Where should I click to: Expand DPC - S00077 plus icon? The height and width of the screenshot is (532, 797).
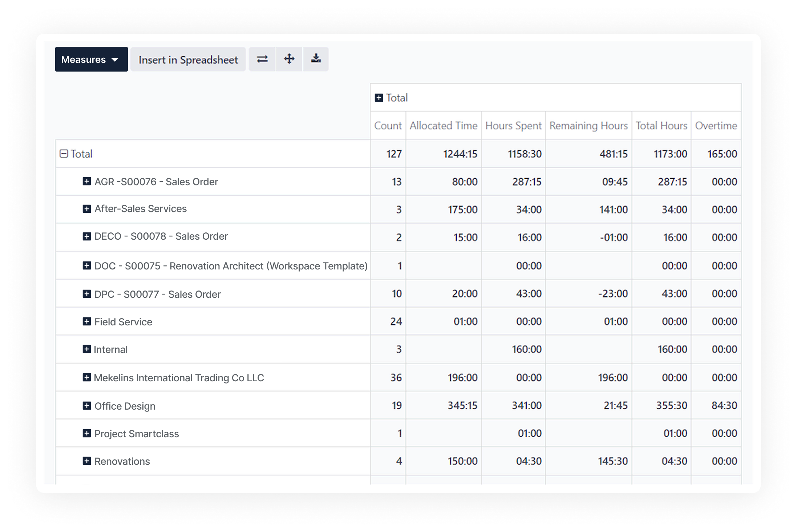pyautogui.click(x=87, y=294)
